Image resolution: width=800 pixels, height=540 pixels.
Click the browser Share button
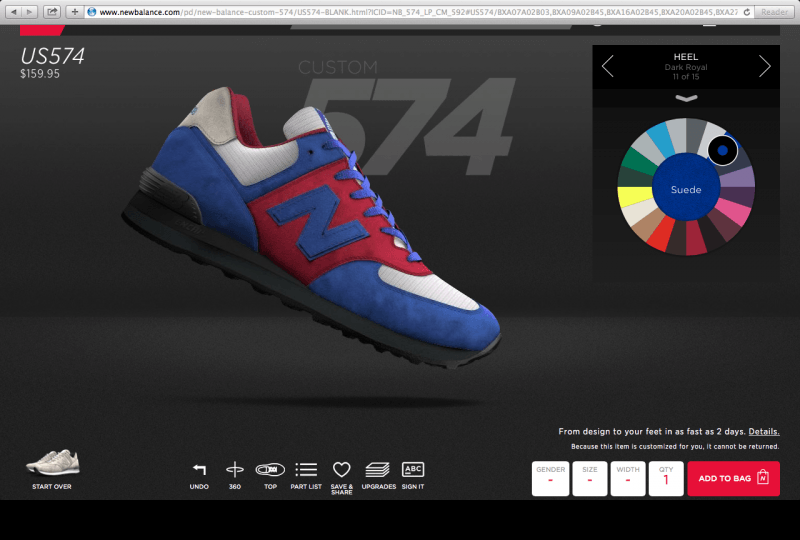[x=52, y=11]
